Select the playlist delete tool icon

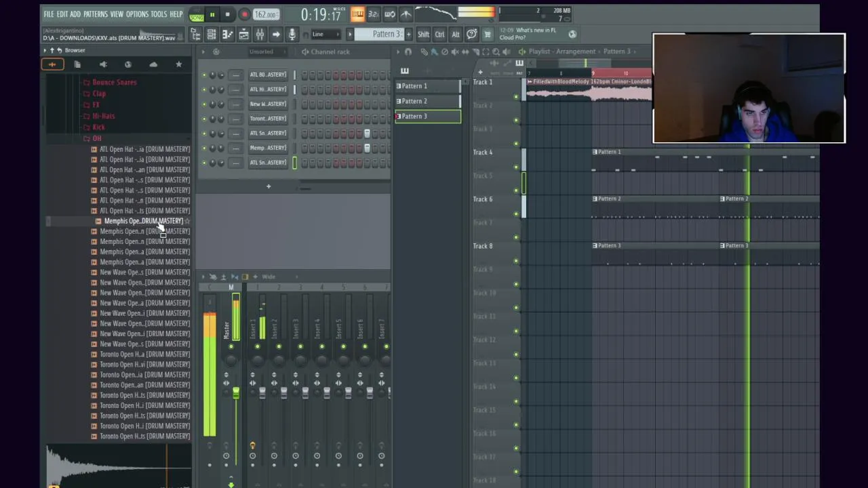(x=444, y=52)
